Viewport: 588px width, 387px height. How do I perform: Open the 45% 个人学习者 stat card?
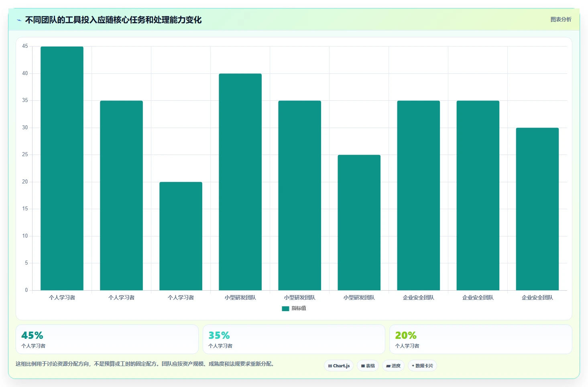[x=107, y=339]
